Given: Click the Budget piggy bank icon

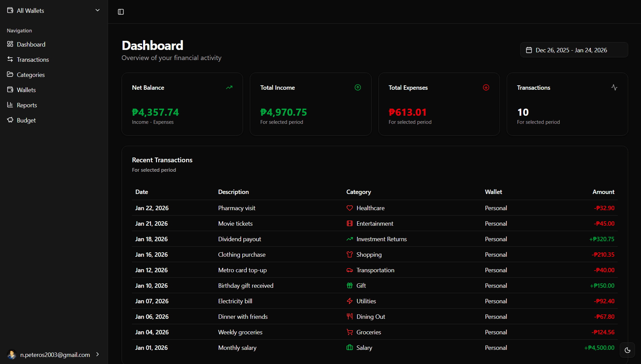Looking at the screenshot, I should (x=10, y=120).
